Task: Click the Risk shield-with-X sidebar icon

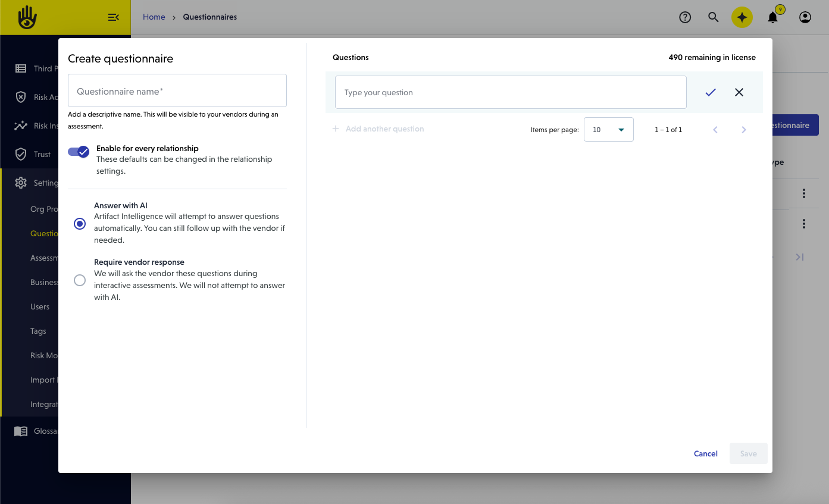Action: coord(21,97)
